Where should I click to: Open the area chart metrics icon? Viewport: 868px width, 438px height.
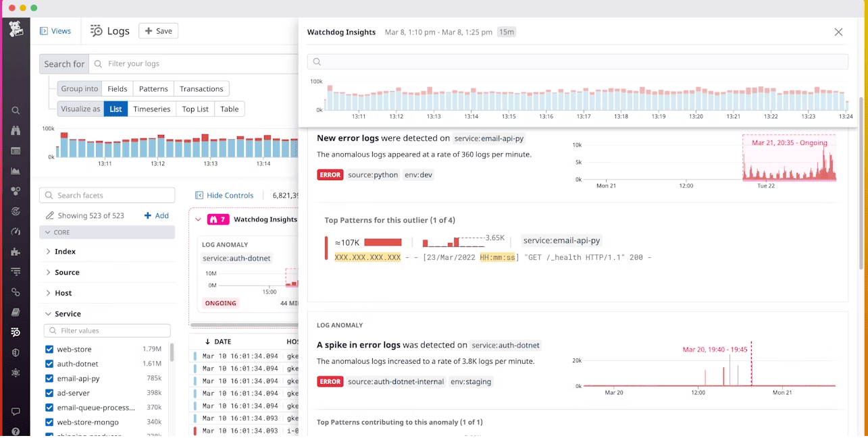click(x=16, y=171)
